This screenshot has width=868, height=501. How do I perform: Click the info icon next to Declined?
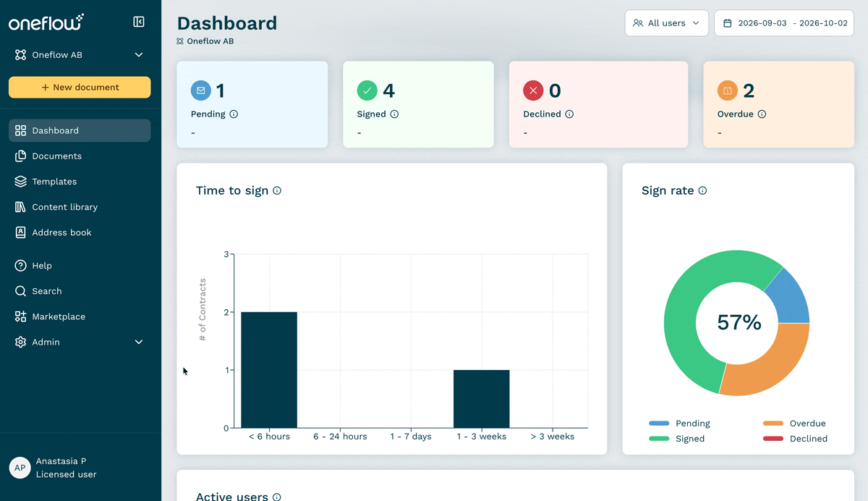(569, 114)
